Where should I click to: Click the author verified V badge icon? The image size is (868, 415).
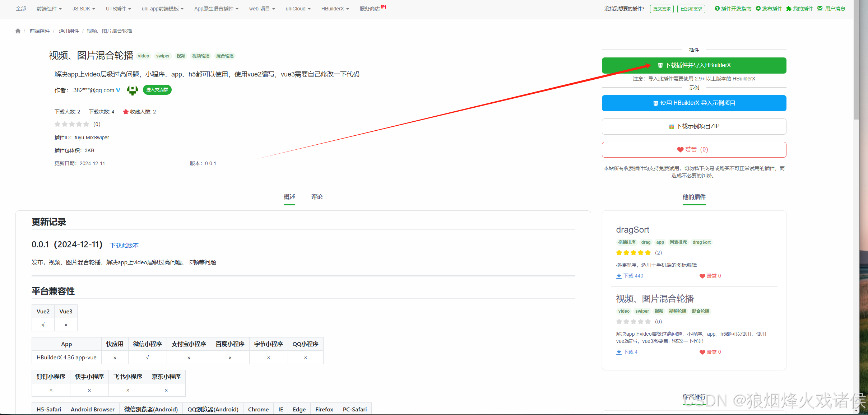pyautogui.click(x=118, y=90)
